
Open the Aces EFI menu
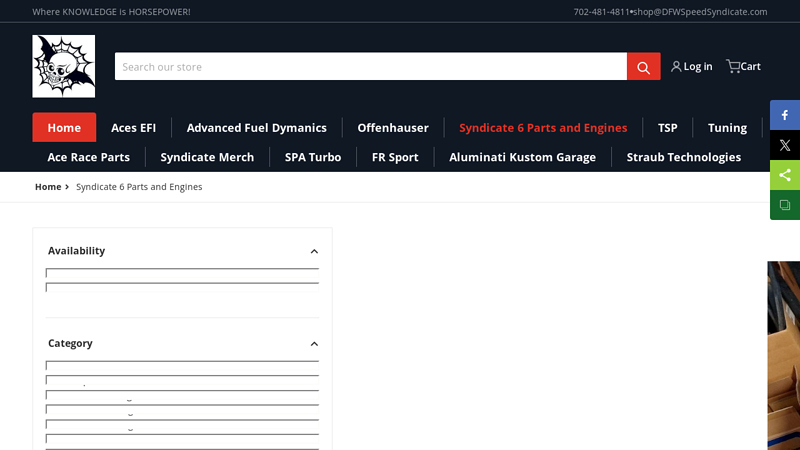133,128
